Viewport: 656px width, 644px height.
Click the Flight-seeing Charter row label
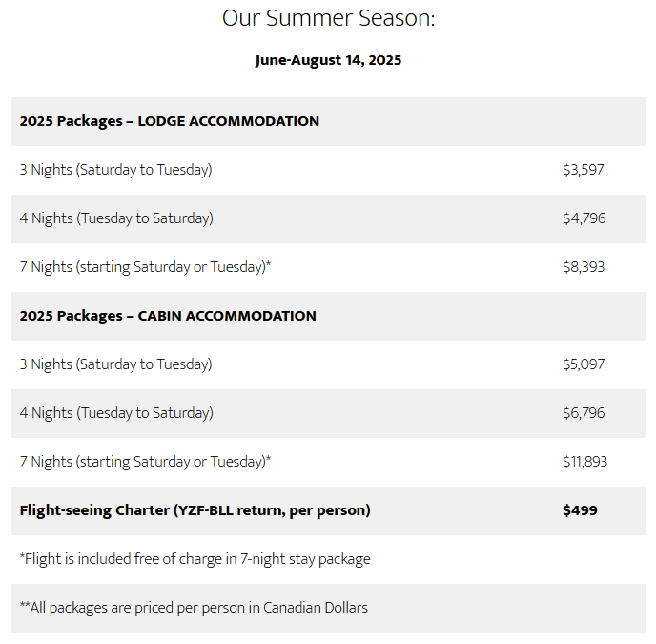coord(195,510)
